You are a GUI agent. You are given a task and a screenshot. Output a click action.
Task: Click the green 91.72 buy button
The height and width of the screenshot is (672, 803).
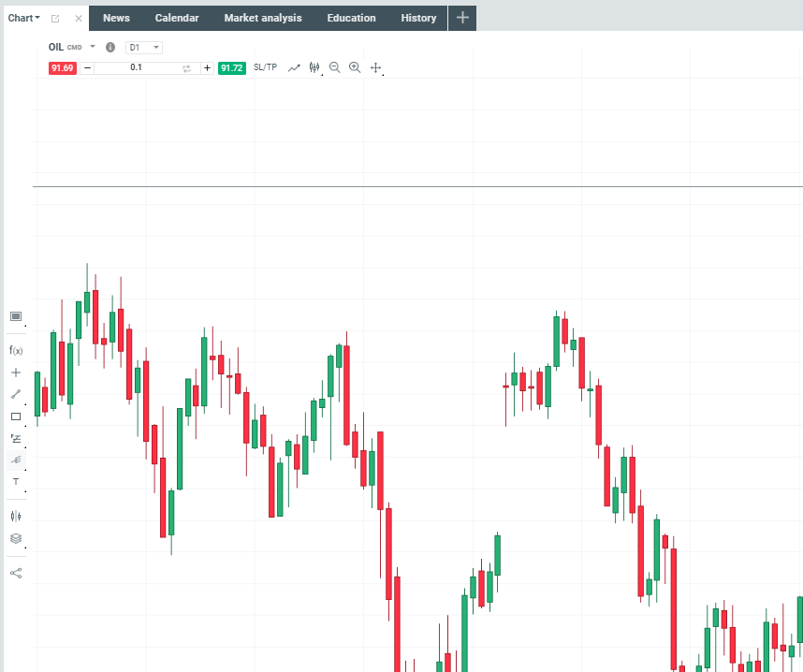coord(231,68)
